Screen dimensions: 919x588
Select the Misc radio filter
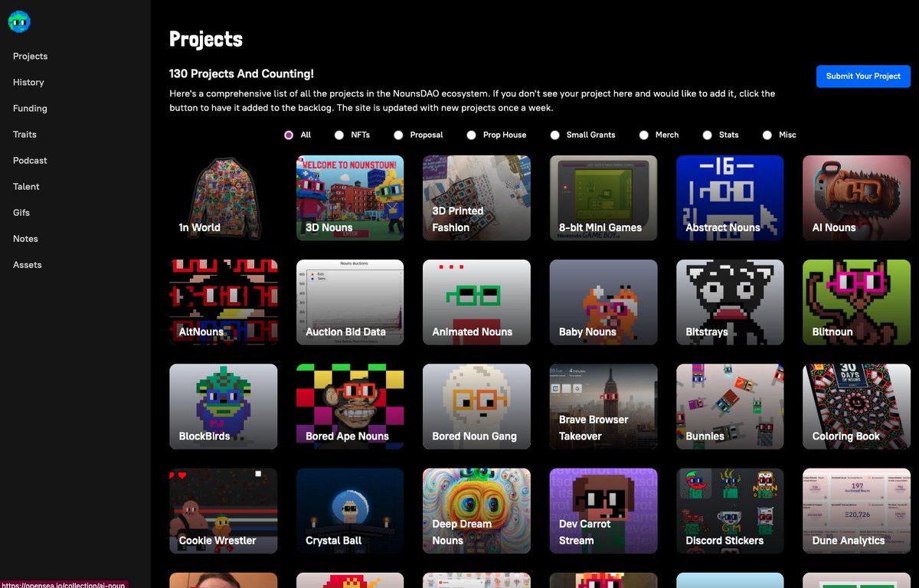tap(767, 135)
